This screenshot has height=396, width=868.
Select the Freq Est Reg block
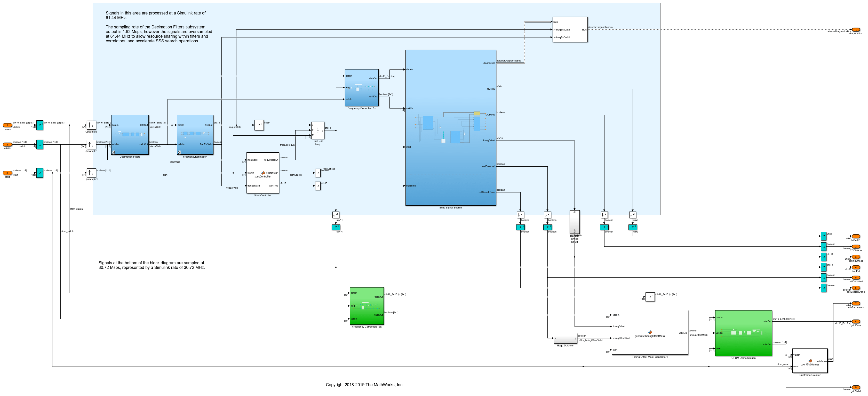(x=317, y=130)
